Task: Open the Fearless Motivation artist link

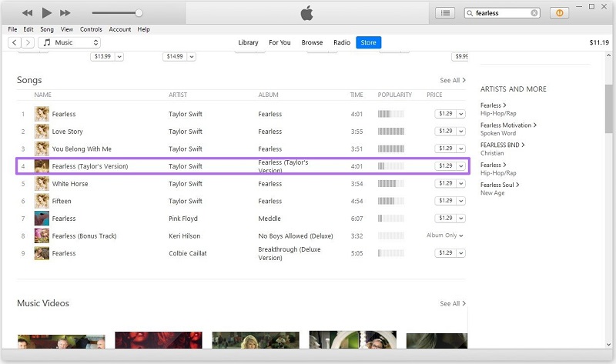Action: click(x=508, y=125)
